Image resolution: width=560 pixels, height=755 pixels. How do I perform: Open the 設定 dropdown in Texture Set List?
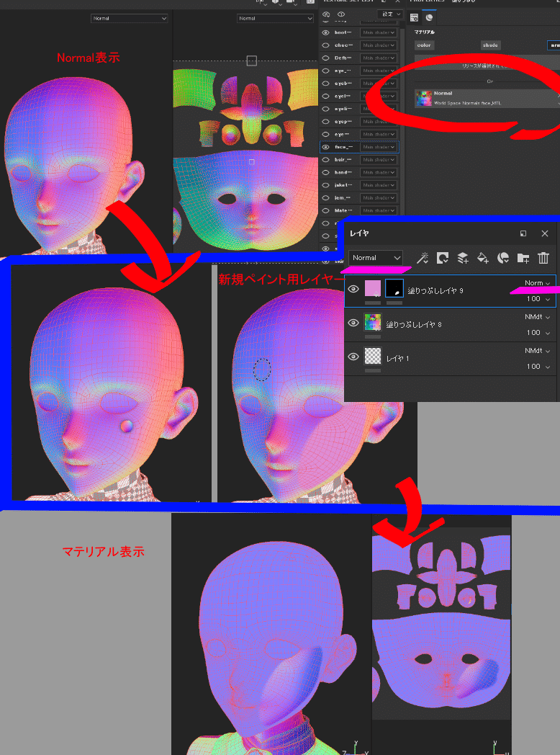click(x=389, y=14)
